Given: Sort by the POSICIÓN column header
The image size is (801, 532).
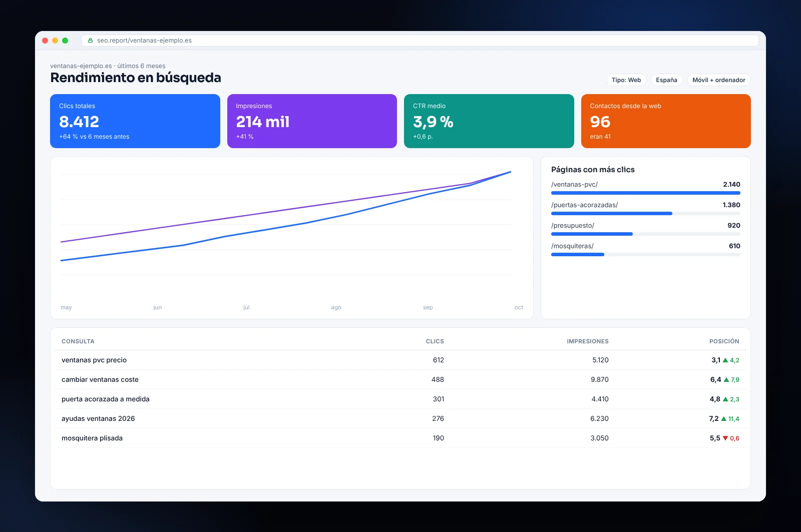Looking at the screenshot, I should click(724, 341).
